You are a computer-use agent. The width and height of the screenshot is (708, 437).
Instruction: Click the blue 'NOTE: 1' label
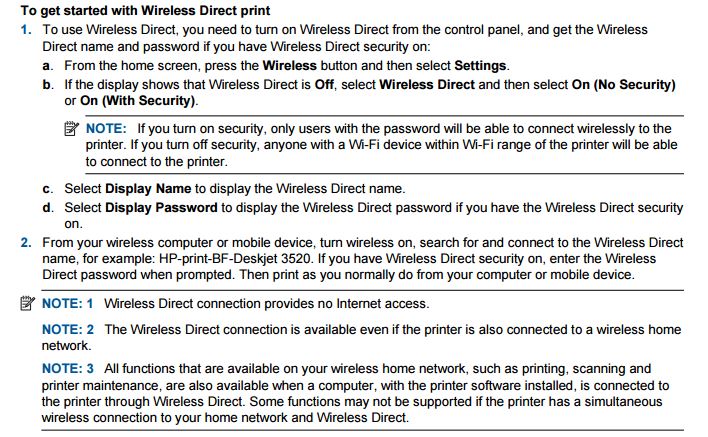pyautogui.click(x=67, y=303)
